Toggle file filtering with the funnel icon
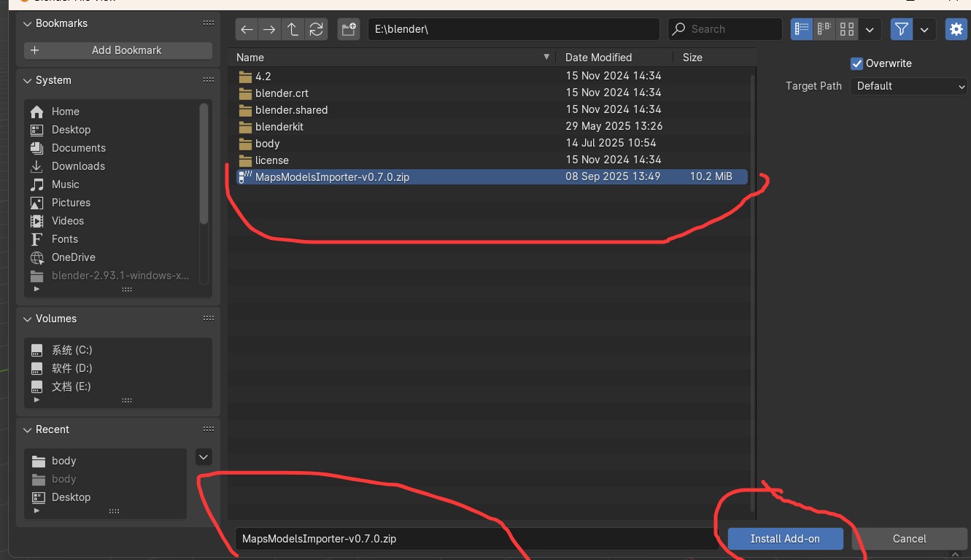This screenshot has height=560, width=971. click(901, 29)
